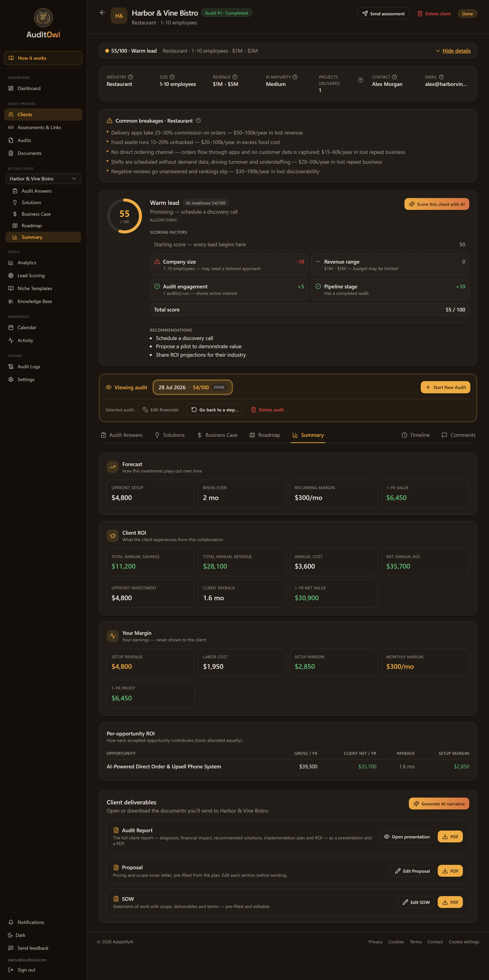Open Assessments & Links in sidebar
This screenshot has width=489, height=980.
[43, 127]
